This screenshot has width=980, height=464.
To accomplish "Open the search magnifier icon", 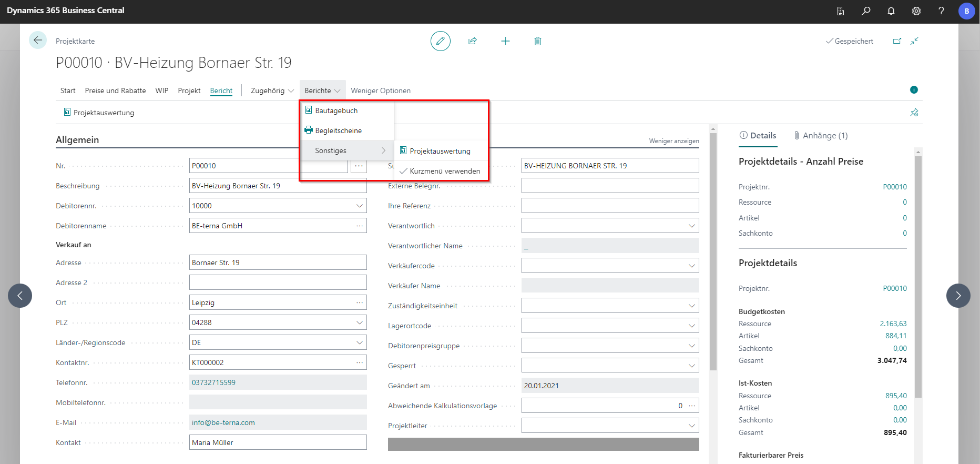I will point(865,11).
